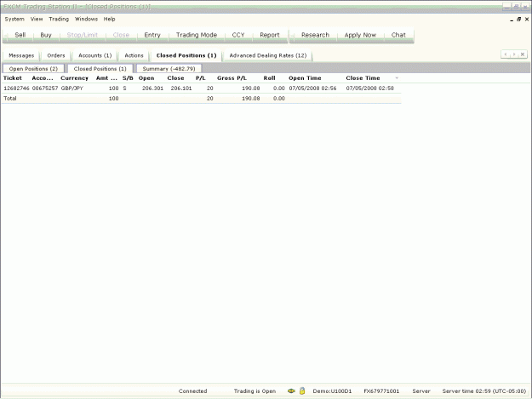532x399 pixels.
Task: Sort by the S/B column header
Action: pyautogui.click(x=128, y=78)
